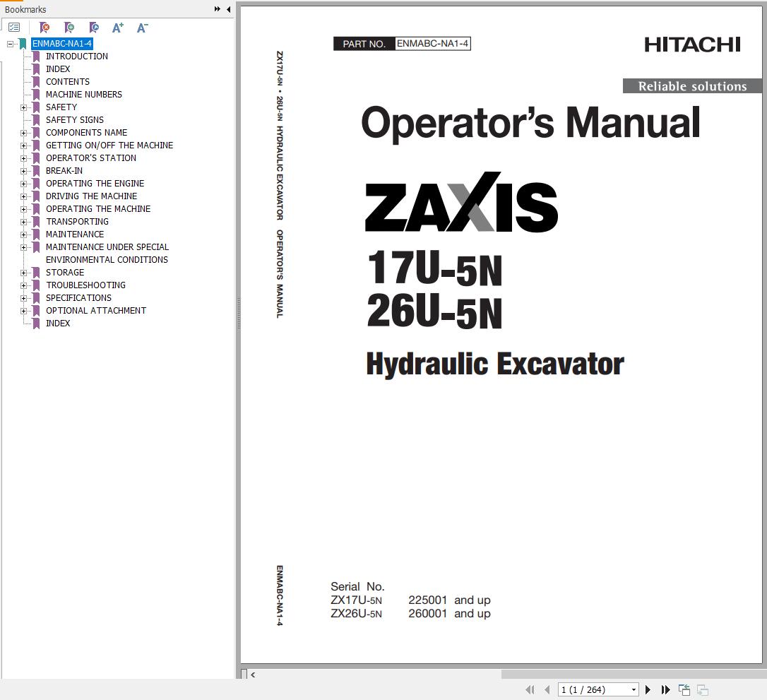Collapse the Bookmarks panel with left arrow
Viewport: 767px width, 700px height.
tap(228, 8)
